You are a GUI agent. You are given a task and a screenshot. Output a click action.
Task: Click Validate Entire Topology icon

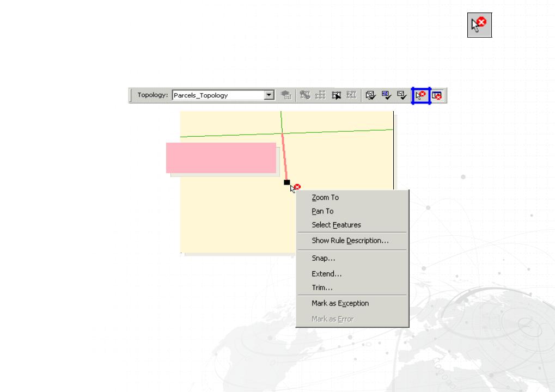point(402,95)
